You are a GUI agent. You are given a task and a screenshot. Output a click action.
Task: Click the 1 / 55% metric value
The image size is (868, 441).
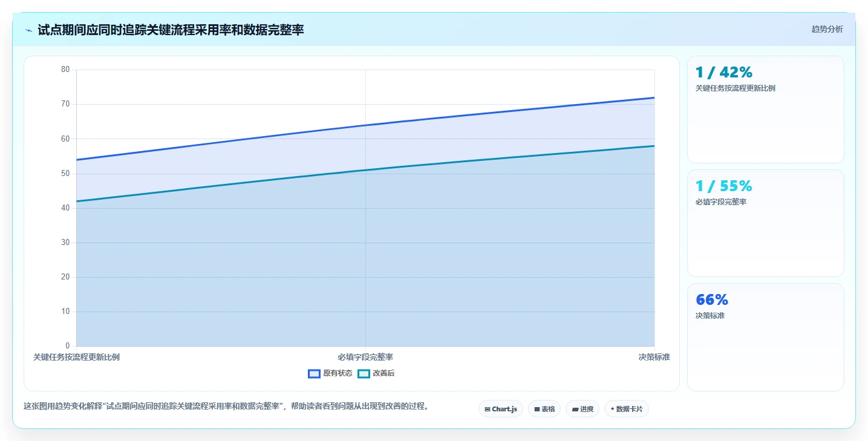pos(724,186)
